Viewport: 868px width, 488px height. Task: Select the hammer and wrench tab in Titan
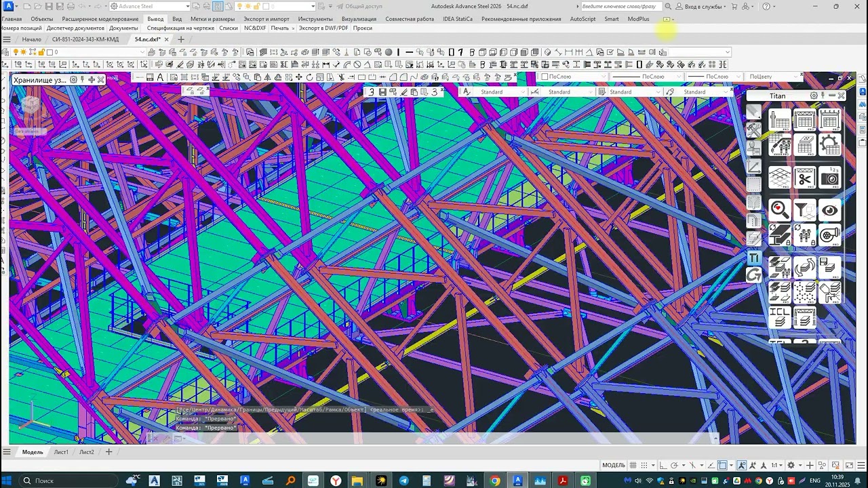754,131
